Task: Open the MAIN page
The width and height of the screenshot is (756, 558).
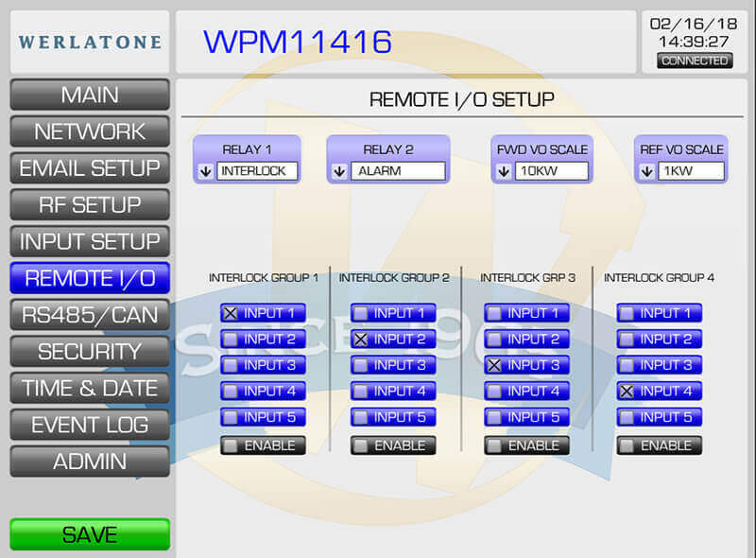Action: click(x=90, y=95)
